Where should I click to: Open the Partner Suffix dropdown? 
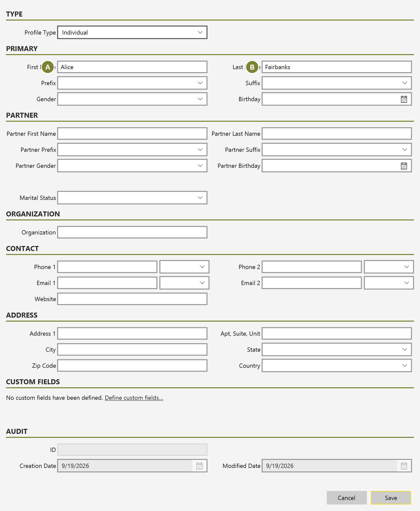pos(337,150)
